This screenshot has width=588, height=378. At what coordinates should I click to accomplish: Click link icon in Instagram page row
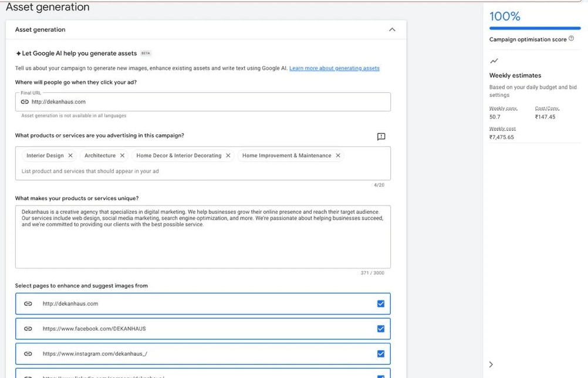coord(28,353)
